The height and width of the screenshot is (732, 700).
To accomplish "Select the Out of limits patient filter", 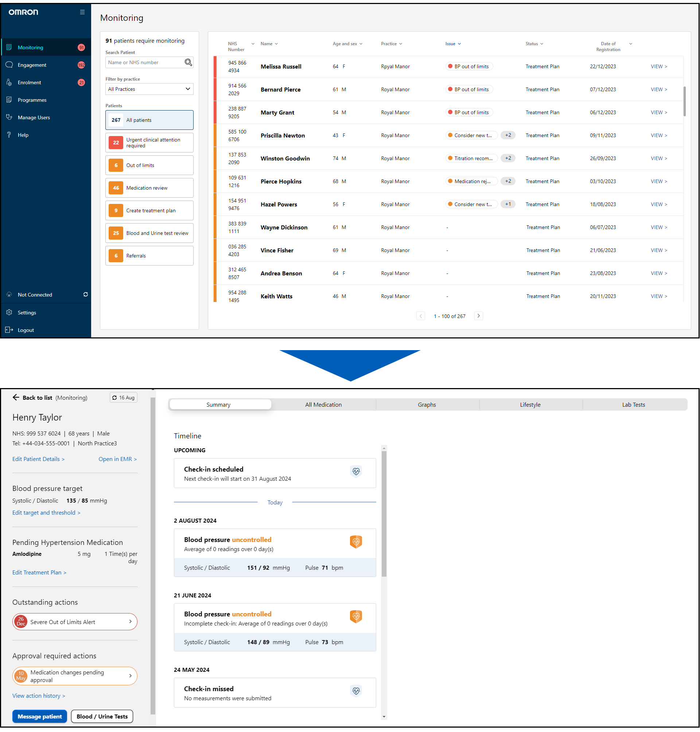I will point(149,165).
